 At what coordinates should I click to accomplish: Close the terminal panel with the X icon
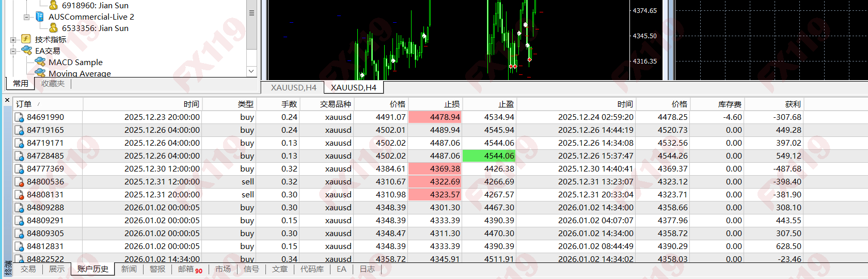[7, 100]
